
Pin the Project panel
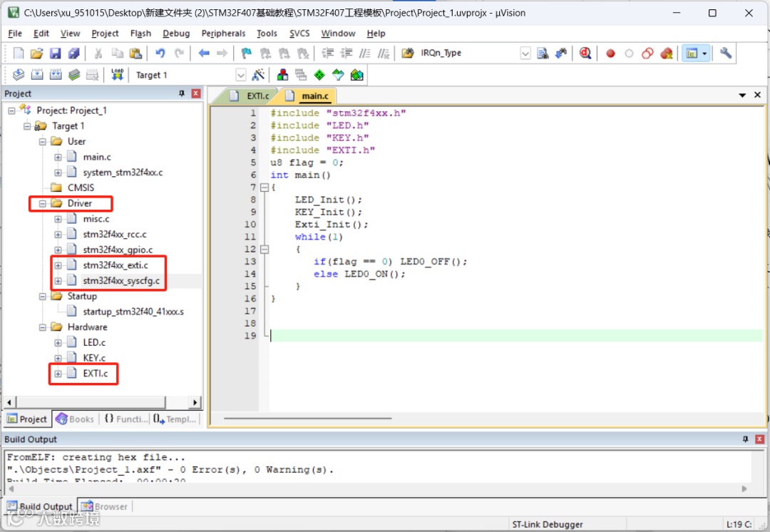[x=182, y=93]
